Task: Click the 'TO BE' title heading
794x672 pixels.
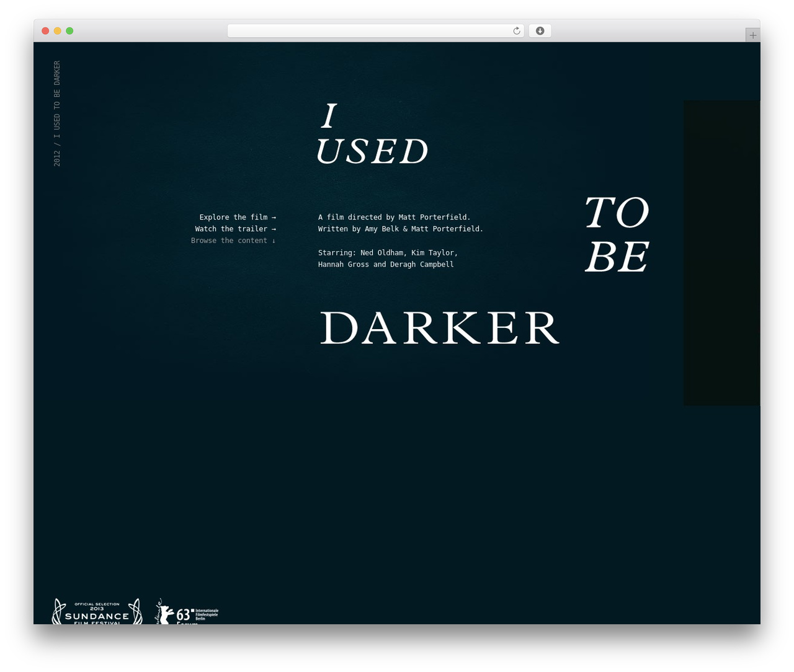Action: tap(617, 234)
